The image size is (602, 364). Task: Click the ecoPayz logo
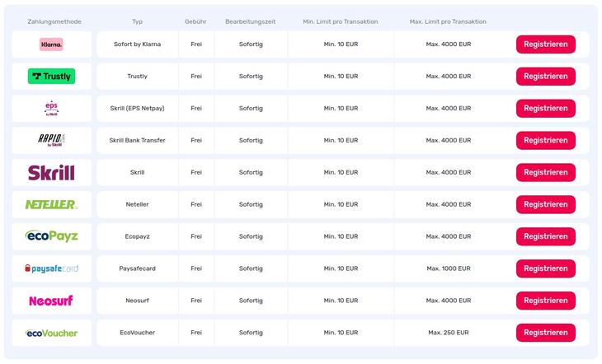tap(51, 236)
